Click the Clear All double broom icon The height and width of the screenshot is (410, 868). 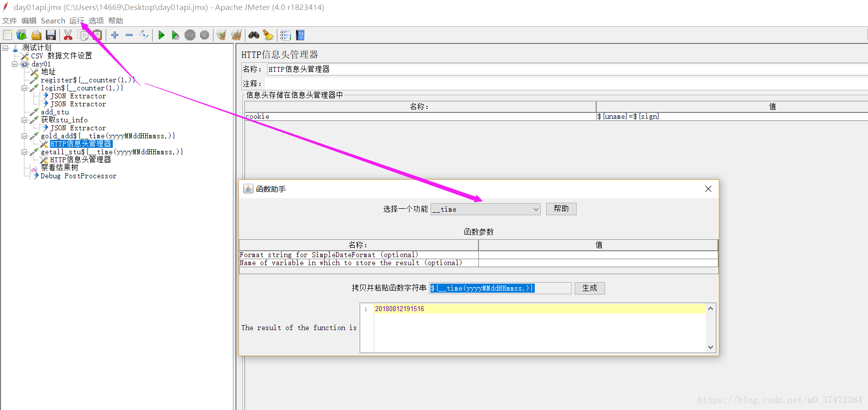pyautogui.click(x=236, y=35)
